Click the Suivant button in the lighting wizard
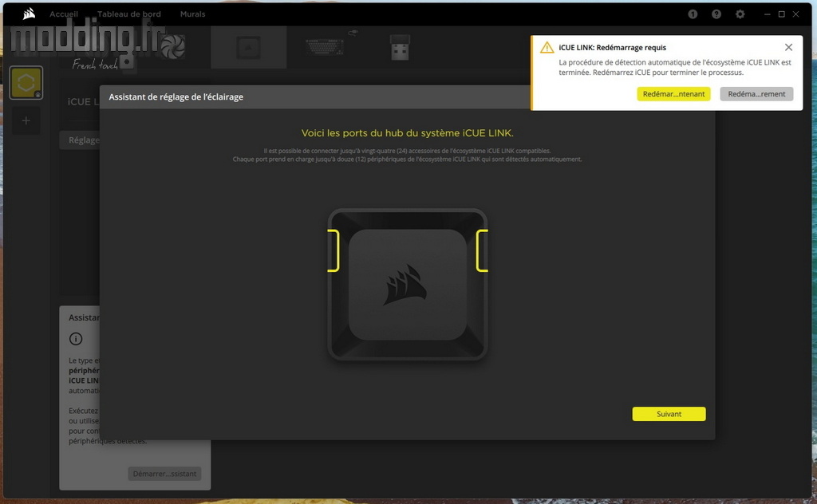This screenshot has width=817, height=504. coord(669,414)
